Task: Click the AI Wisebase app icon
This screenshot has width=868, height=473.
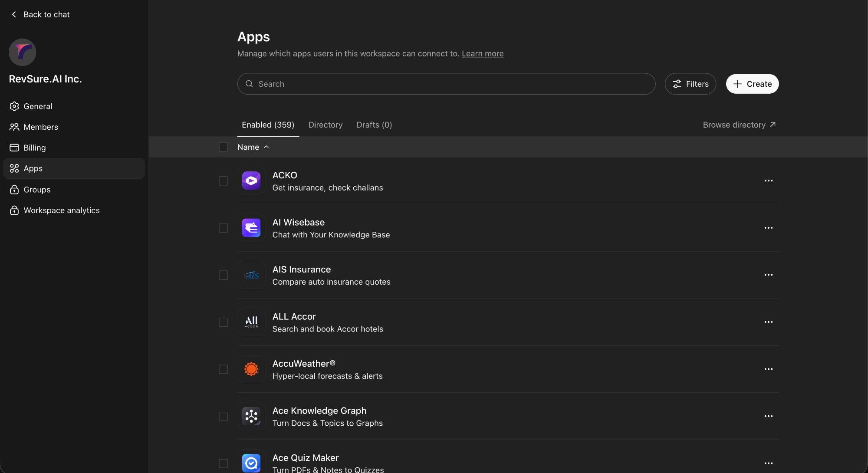Action: (x=251, y=228)
